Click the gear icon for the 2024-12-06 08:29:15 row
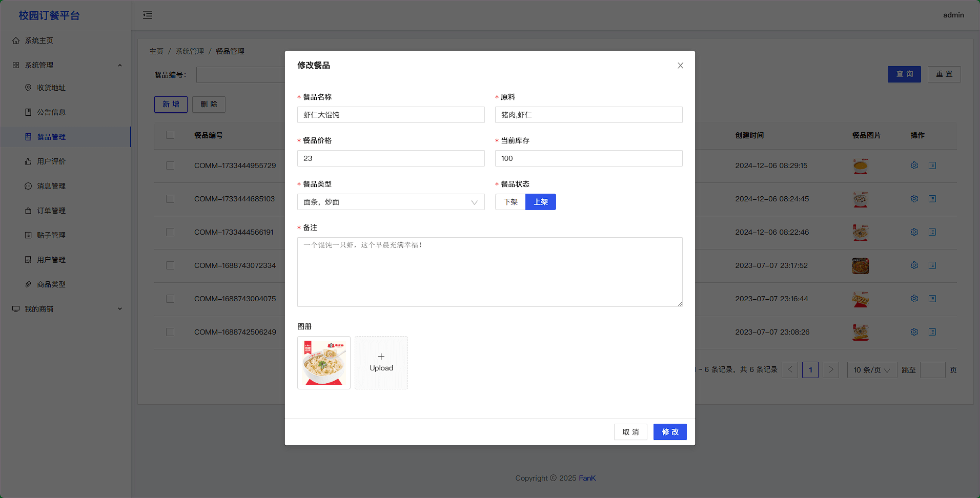This screenshot has height=498, width=980. tap(914, 165)
